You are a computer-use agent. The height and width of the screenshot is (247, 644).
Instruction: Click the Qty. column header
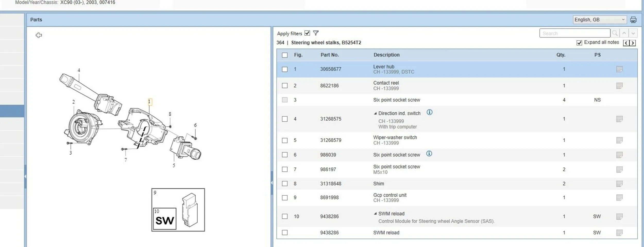(x=561, y=55)
